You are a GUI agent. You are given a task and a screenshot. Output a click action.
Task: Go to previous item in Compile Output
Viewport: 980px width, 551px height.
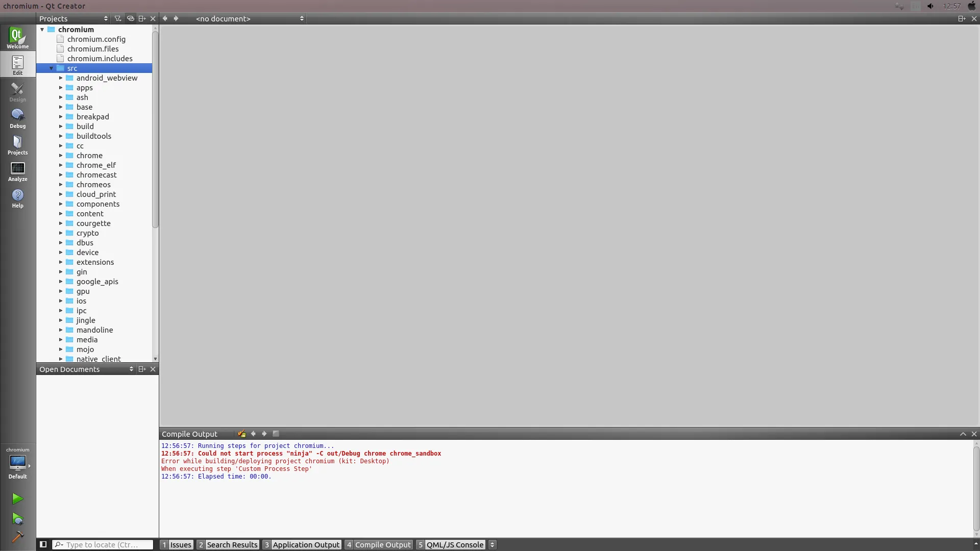[253, 434]
